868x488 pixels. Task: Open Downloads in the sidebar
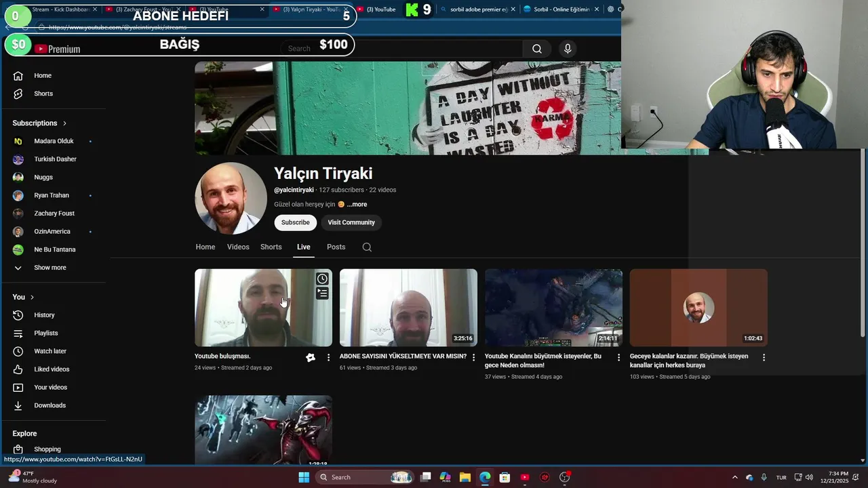point(50,405)
